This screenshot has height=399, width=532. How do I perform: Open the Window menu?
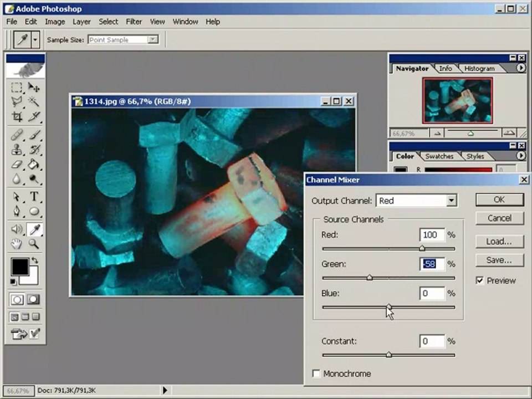[x=185, y=22]
